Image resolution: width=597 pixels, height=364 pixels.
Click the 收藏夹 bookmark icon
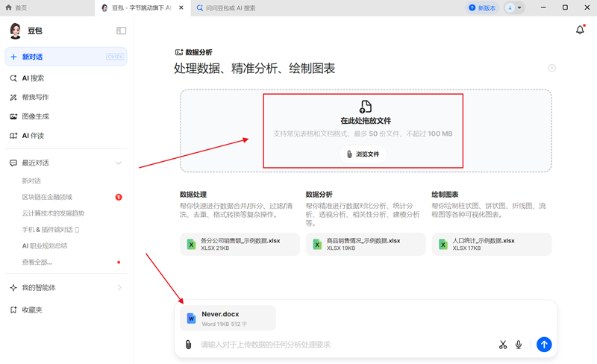tap(13, 310)
